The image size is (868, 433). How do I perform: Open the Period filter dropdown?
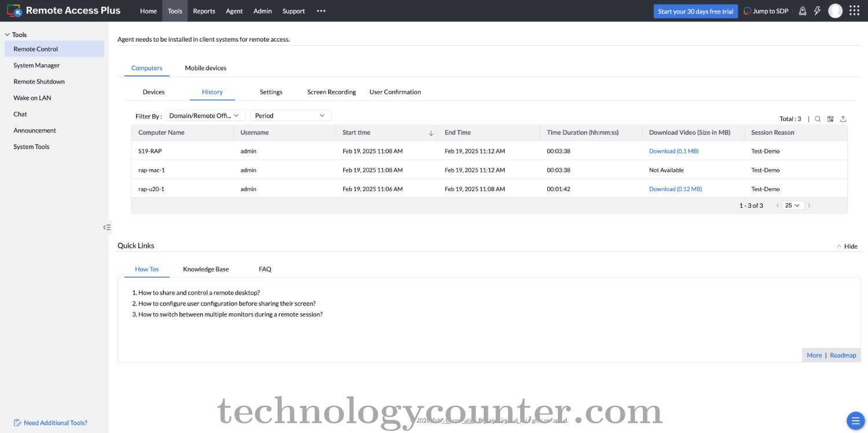(290, 116)
